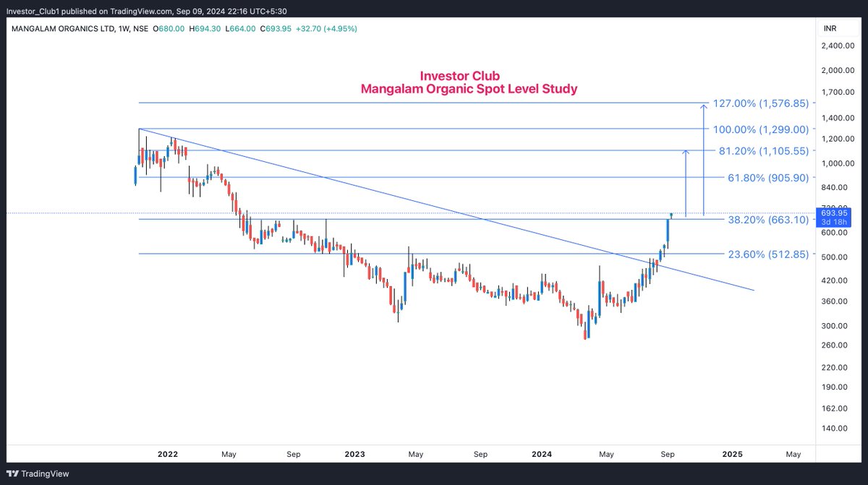Click the 2,400.00 price axis value
Viewport: 868px width, 485px height.
pos(839,46)
